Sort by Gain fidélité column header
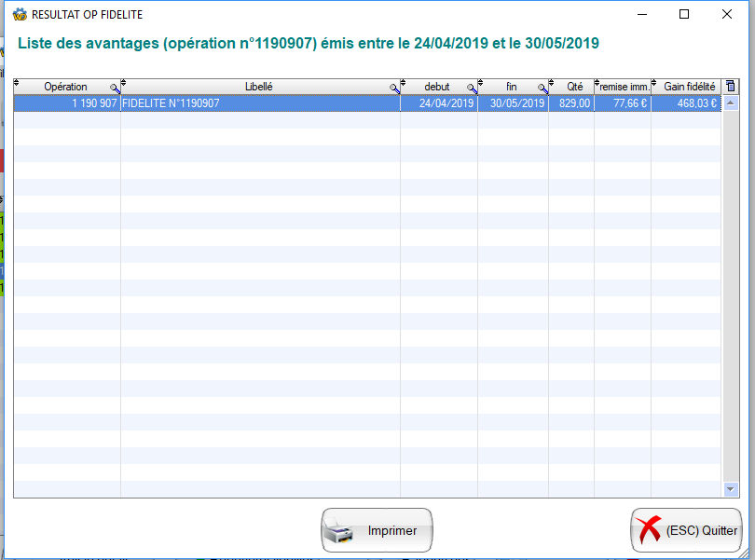The height and width of the screenshot is (560, 755). 689,87
